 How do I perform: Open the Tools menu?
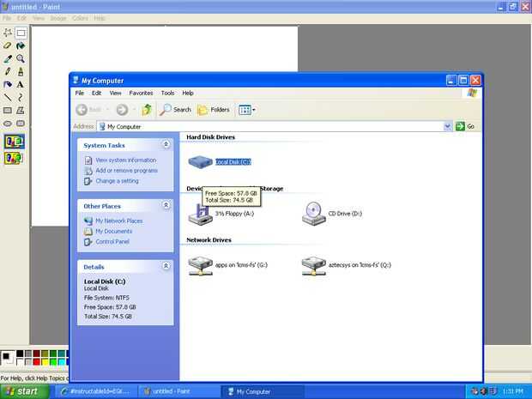(167, 93)
